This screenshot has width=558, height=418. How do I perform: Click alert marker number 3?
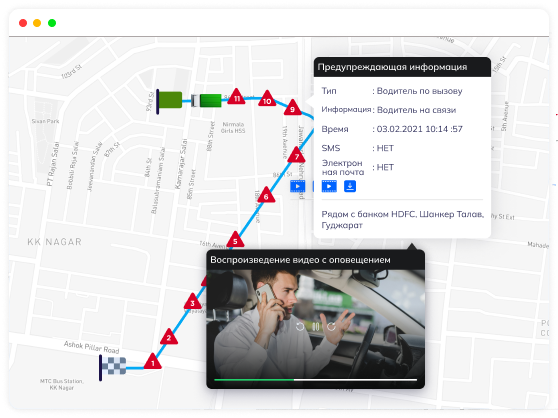click(x=193, y=302)
